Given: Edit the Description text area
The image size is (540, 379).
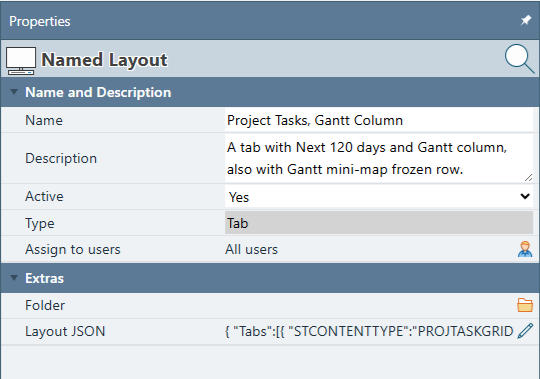Looking at the screenshot, I should [379, 158].
